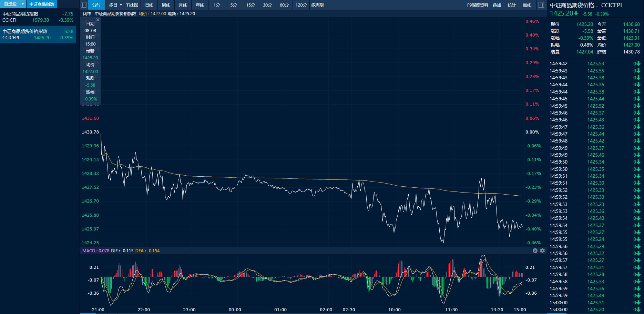Open the Tick图 view
This screenshot has width=644, height=314.
(x=132, y=5)
